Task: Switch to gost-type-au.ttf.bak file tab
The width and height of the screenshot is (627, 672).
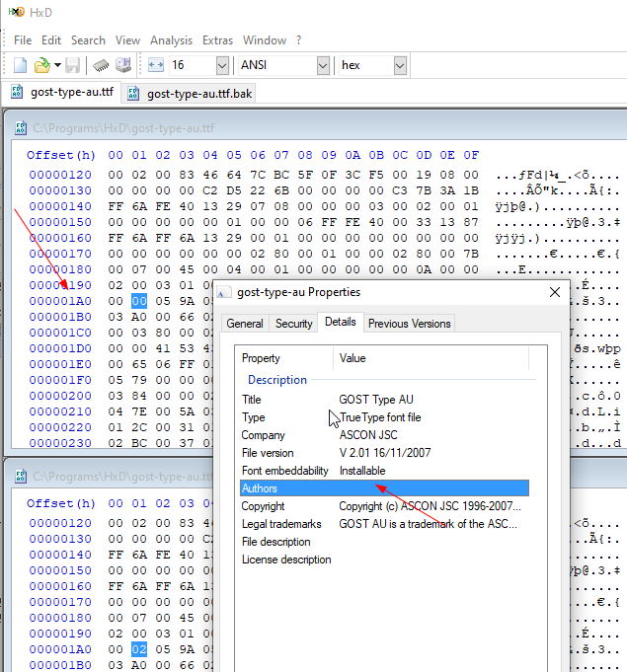Action: (x=190, y=94)
